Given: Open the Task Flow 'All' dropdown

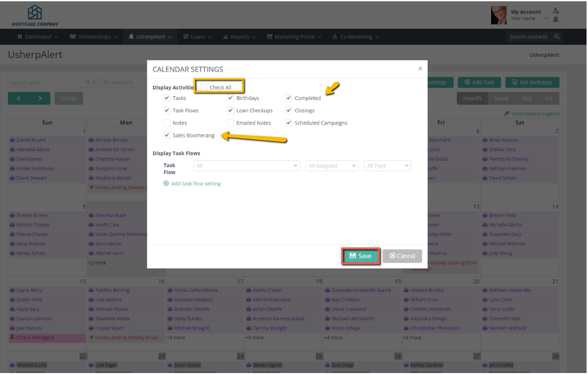Looking at the screenshot, I should (246, 166).
